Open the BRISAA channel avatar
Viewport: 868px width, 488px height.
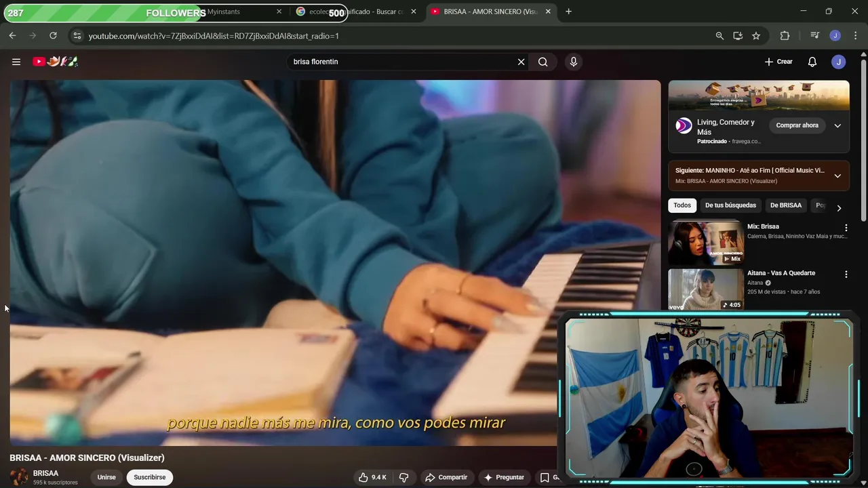[x=19, y=477]
